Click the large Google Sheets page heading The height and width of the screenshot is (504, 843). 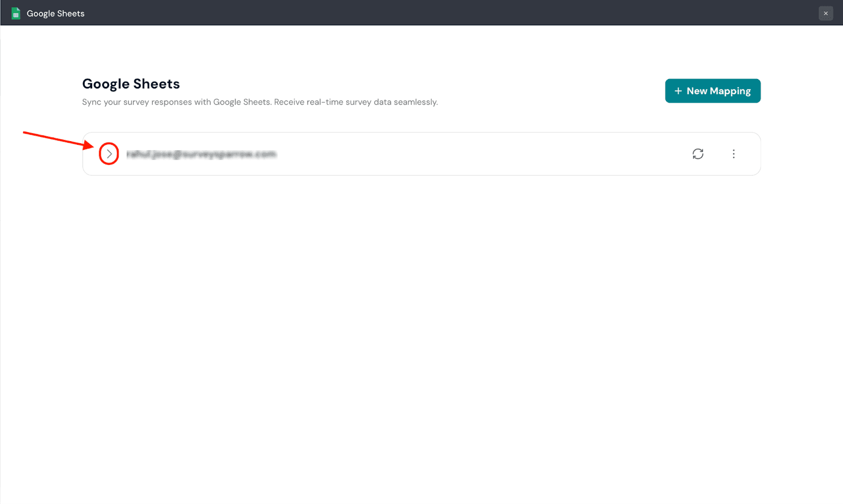click(131, 84)
